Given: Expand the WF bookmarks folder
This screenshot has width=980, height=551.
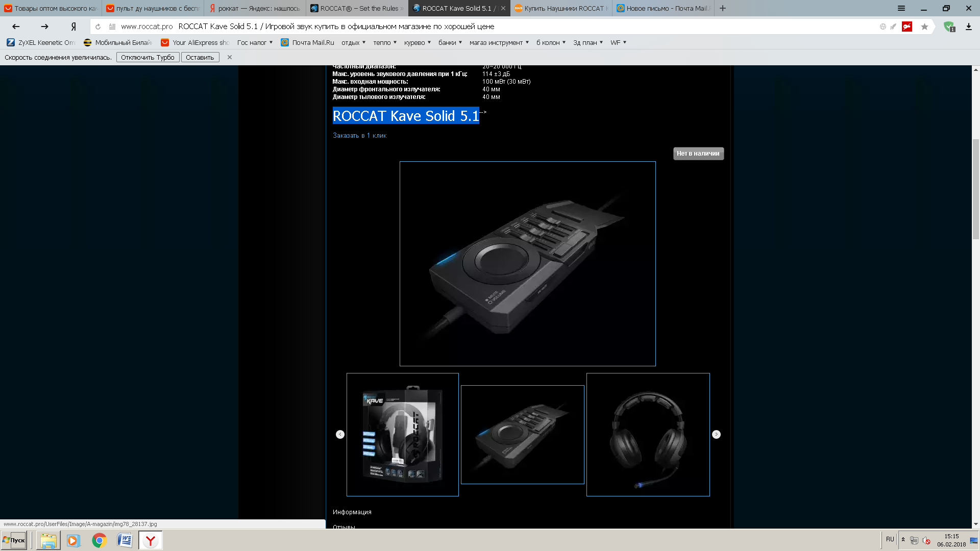Looking at the screenshot, I should point(618,42).
